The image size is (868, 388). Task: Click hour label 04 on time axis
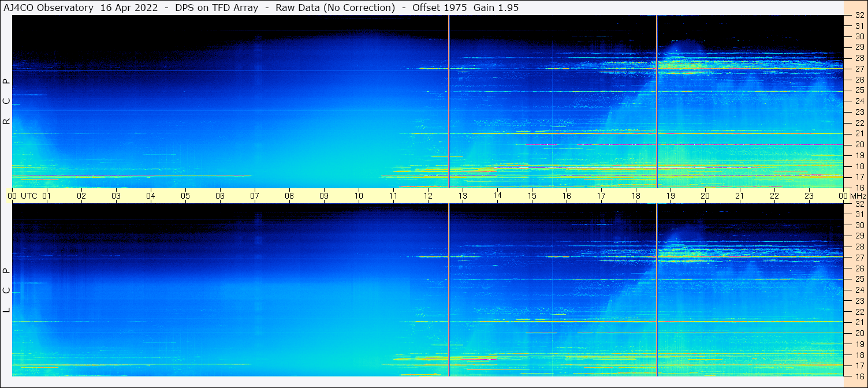pyautogui.click(x=151, y=196)
